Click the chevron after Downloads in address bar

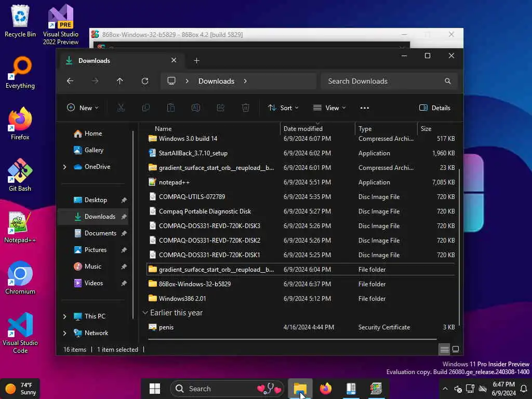[245, 81]
